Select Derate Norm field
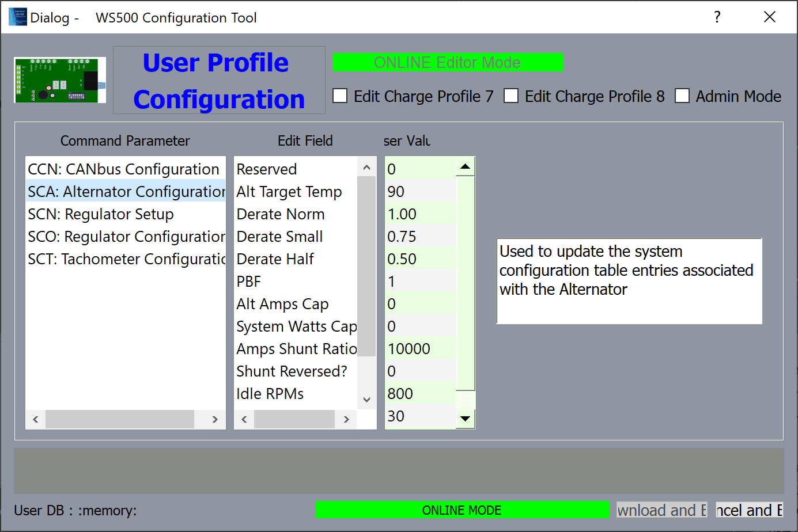The height and width of the screenshot is (532, 798). (x=296, y=214)
